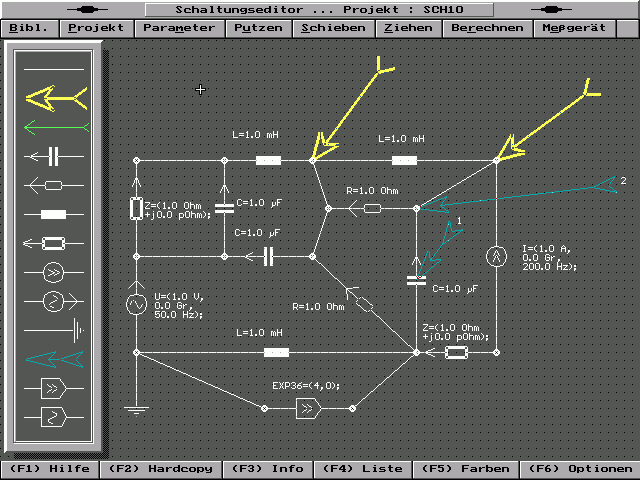This screenshot has height=480, width=640.
Task: Open the Meßgerät menu
Action: [x=574, y=28]
